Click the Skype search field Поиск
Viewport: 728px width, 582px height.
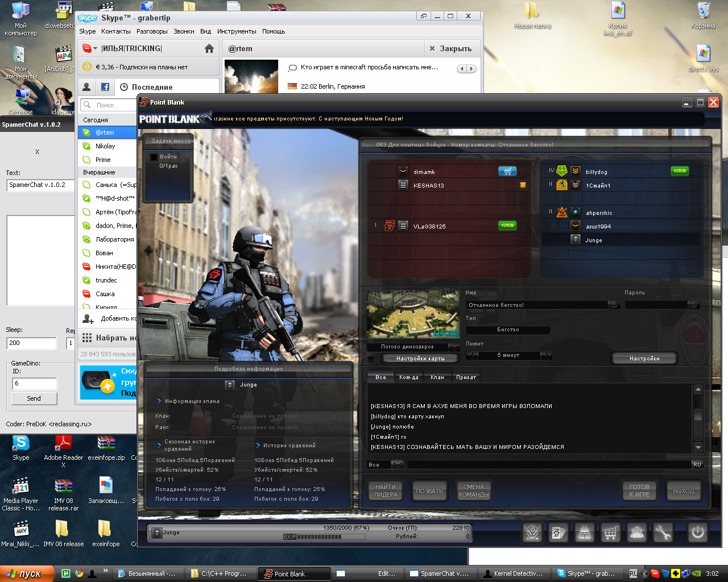tap(108, 105)
